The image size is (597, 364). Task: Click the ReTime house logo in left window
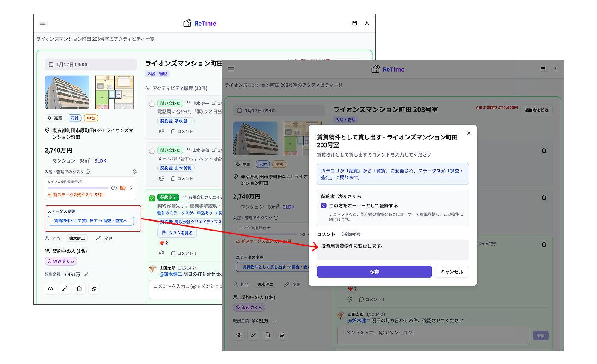coord(187,23)
